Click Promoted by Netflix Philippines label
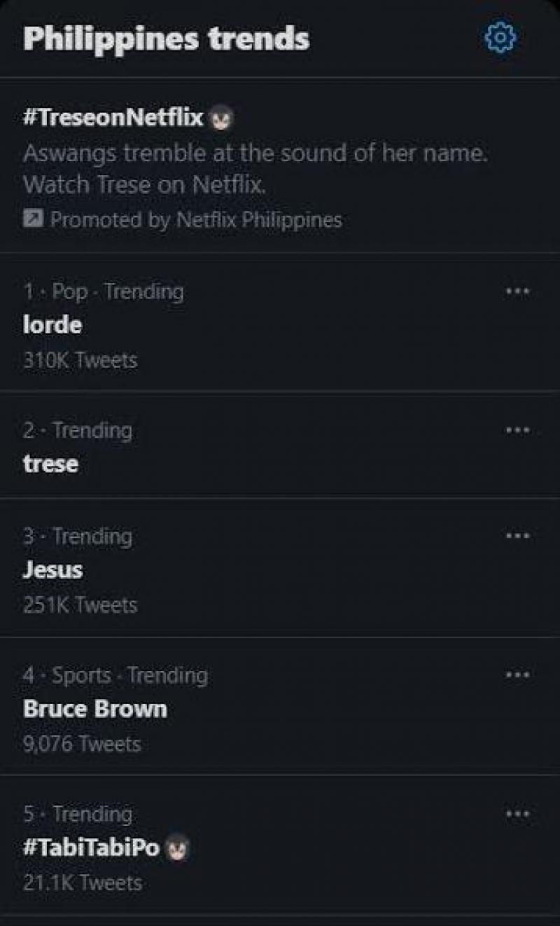 point(196,220)
